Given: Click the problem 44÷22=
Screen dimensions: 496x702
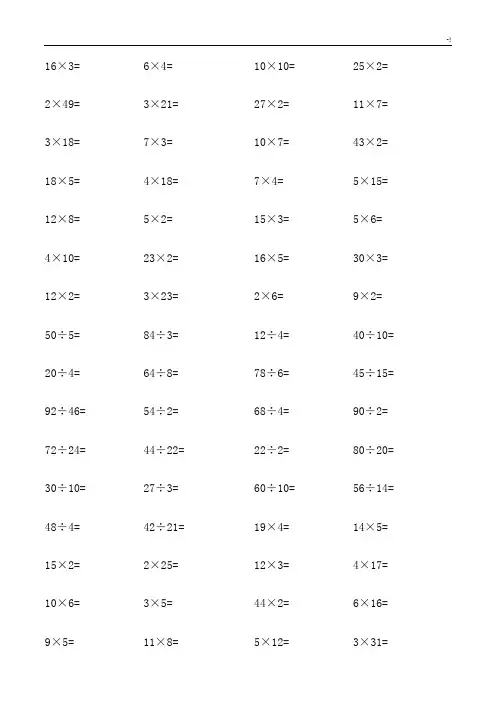Looking at the screenshot, I should pyautogui.click(x=164, y=450).
